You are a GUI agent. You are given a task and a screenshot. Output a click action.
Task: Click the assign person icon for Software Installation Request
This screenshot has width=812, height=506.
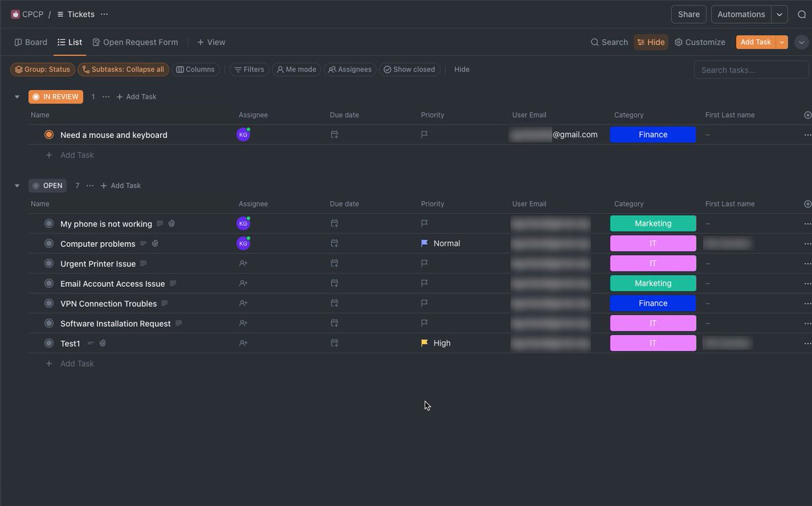coord(244,323)
